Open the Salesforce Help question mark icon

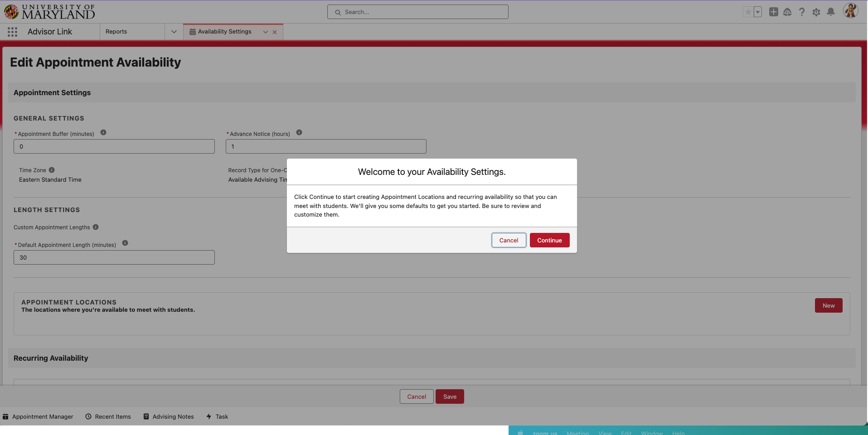802,12
